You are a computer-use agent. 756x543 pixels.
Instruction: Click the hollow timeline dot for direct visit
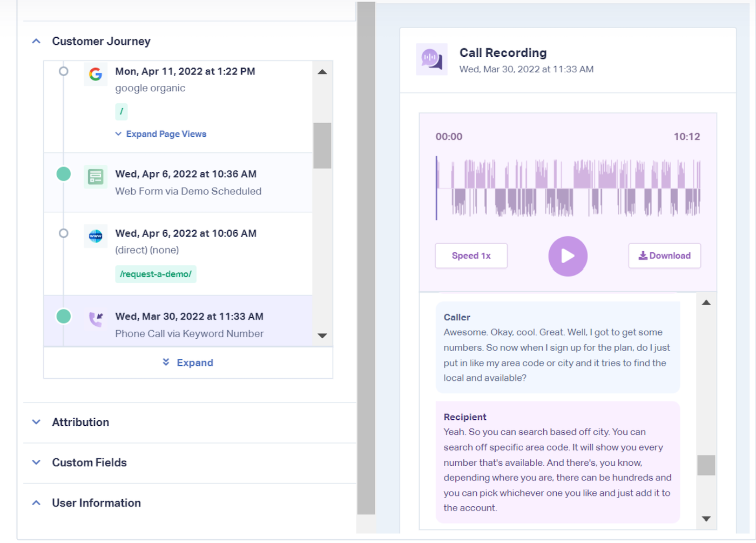click(x=64, y=233)
